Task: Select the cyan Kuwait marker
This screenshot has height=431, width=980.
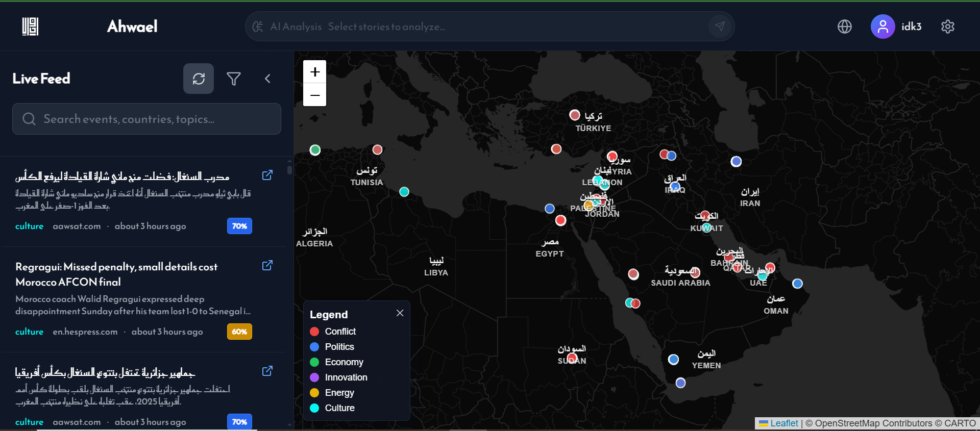Action: pos(706,227)
